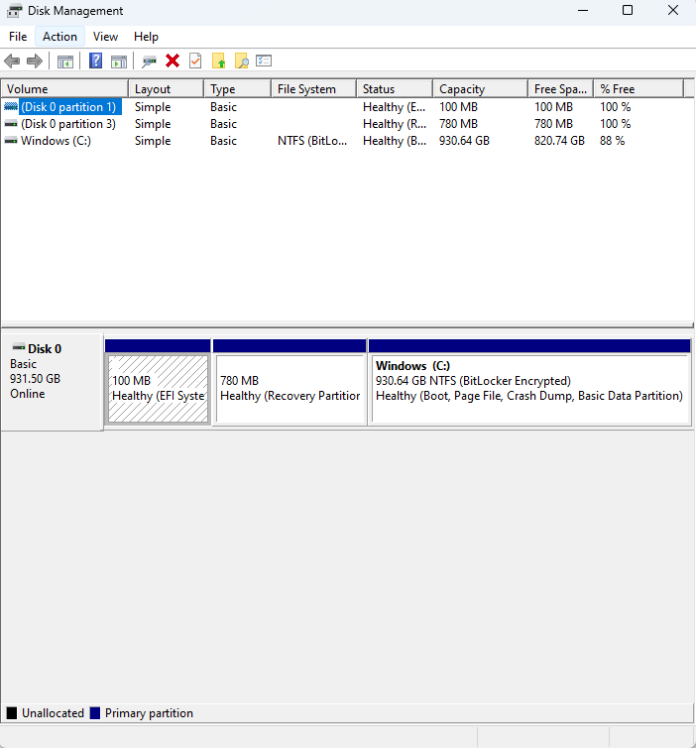Image resolution: width=696 pixels, height=748 pixels.
Task: Click the Properties checkmark page icon
Action: (x=195, y=61)
